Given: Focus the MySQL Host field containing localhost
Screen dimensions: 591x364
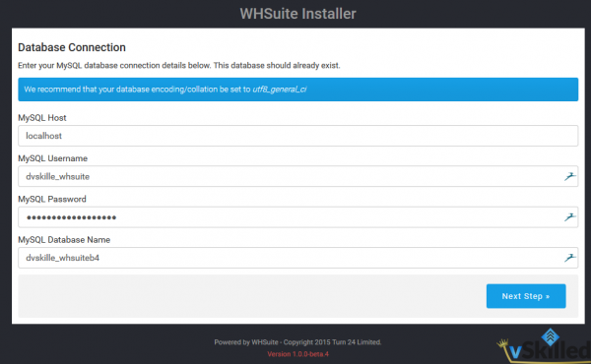Looking at the screenshot, I should [297, 136].
